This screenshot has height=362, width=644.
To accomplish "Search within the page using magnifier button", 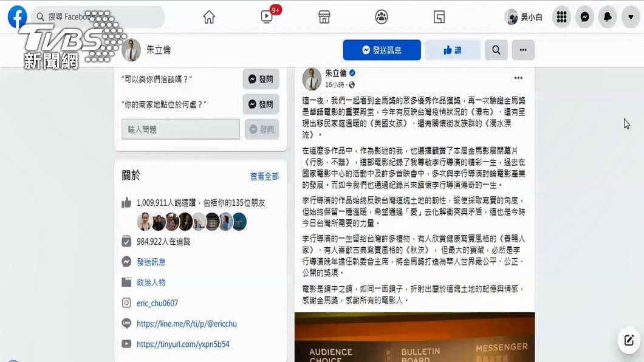I will 496,50.
